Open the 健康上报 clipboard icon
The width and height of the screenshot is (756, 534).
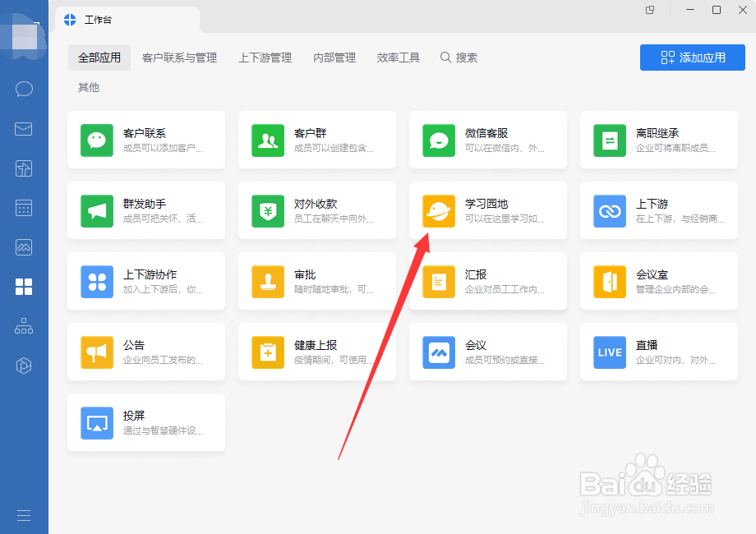click(268, 352)
